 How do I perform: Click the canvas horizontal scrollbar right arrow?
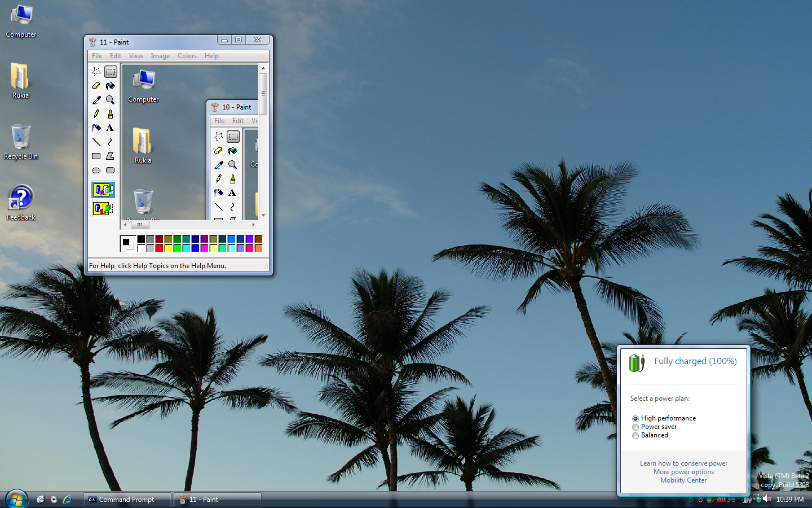pyautogui.click(x=253, y=225)
